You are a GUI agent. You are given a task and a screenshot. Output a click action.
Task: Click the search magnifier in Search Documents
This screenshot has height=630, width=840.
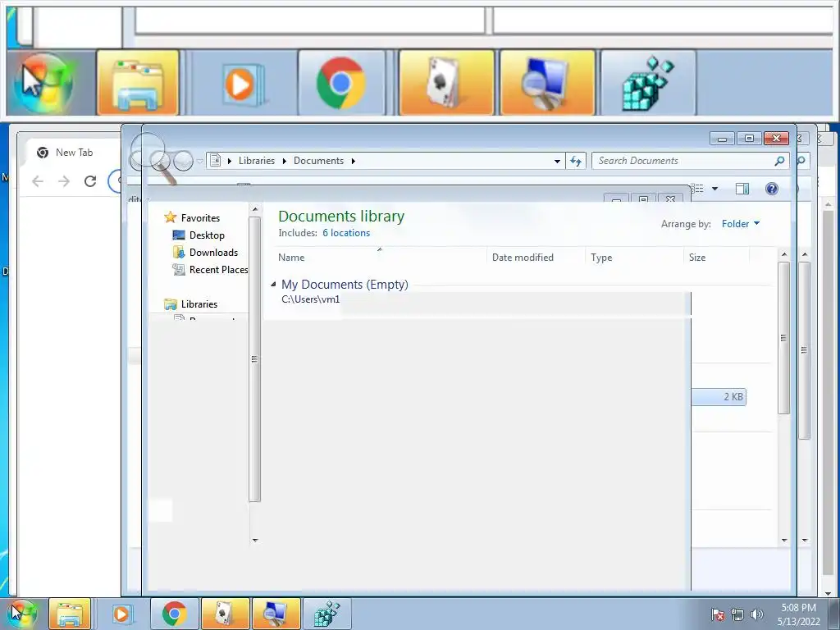click(x=779, y=161)
